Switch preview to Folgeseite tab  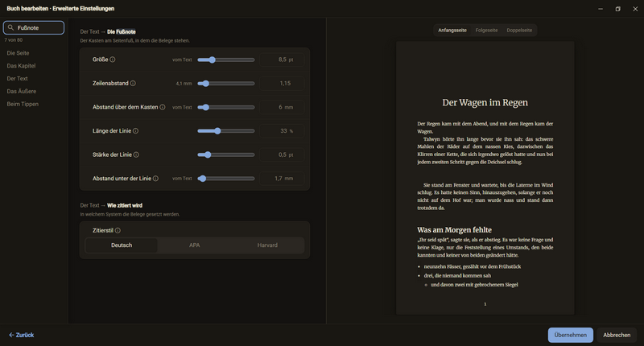click(487, 31)
